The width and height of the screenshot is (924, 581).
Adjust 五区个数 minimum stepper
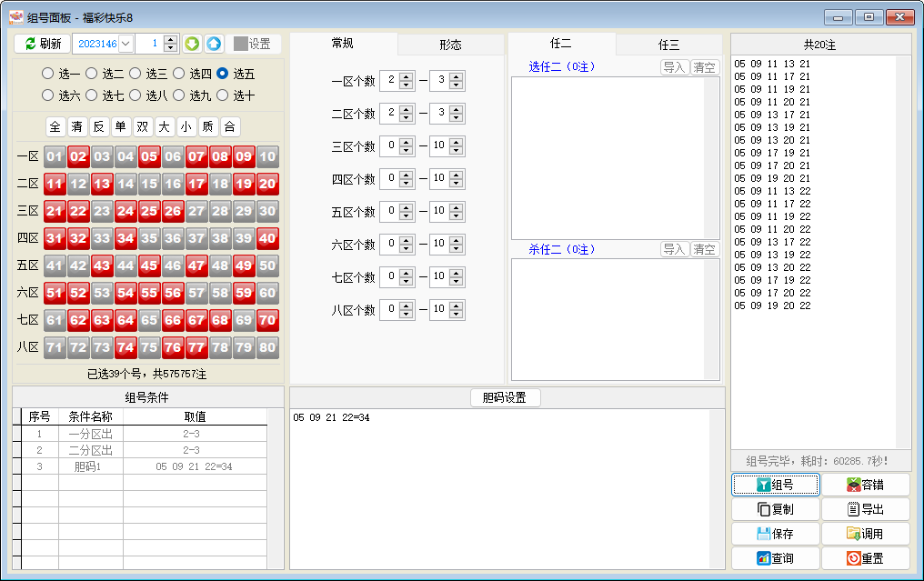(406, 211)
